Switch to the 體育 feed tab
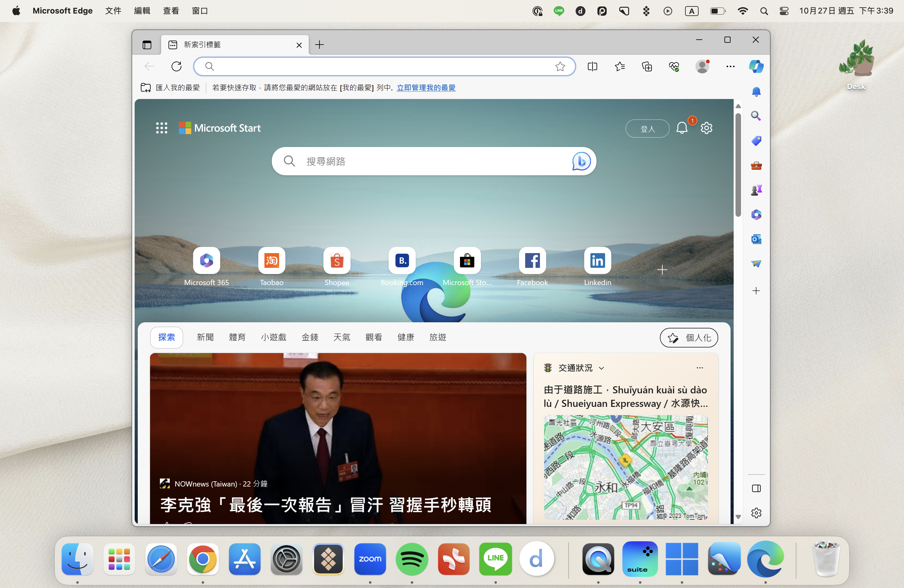The height and width of the screenshot is (588, 904). [x=237, y=337]
